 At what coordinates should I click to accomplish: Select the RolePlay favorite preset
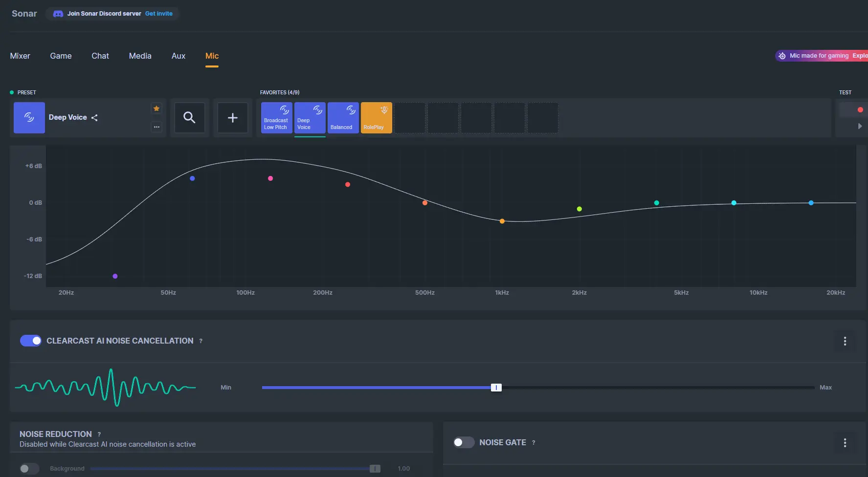coord(376,117)
